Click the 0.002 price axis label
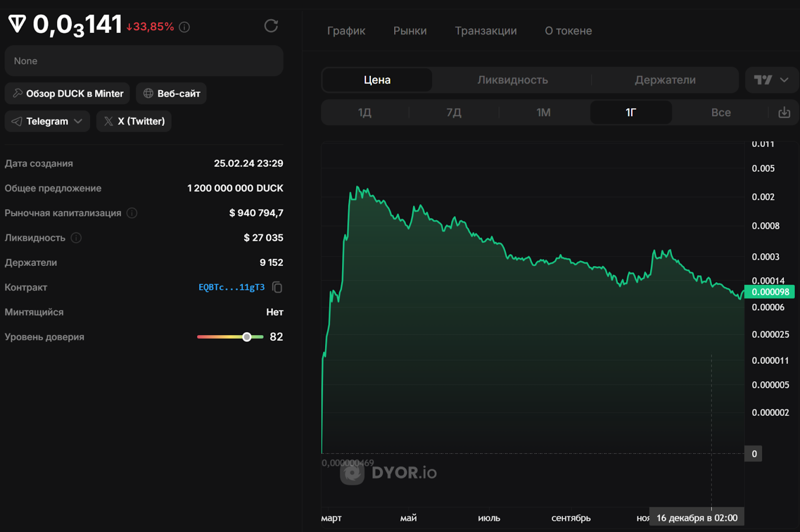800x532 pixels. click(763, 197)
